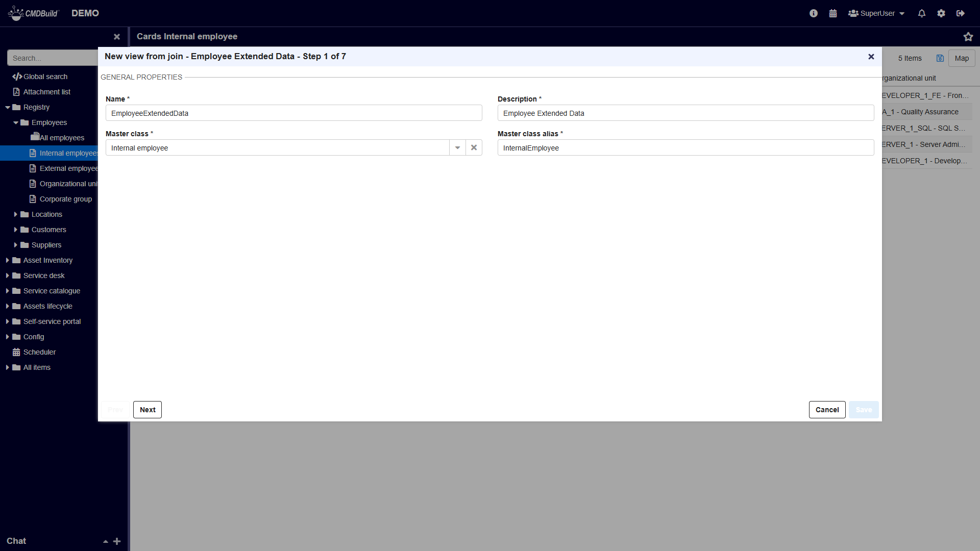Click the add chat plus icon

(x=117, y=541)
